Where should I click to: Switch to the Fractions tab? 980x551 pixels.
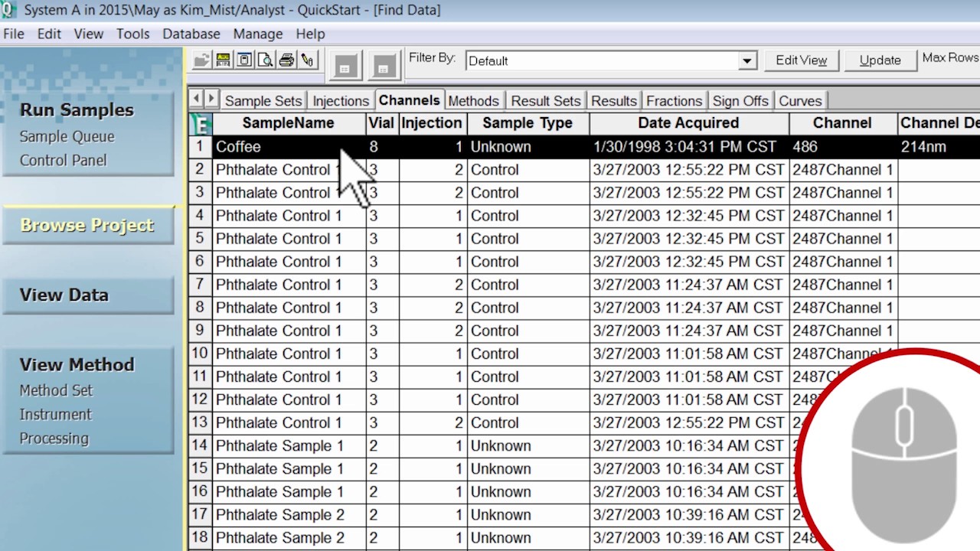(674, 101)
